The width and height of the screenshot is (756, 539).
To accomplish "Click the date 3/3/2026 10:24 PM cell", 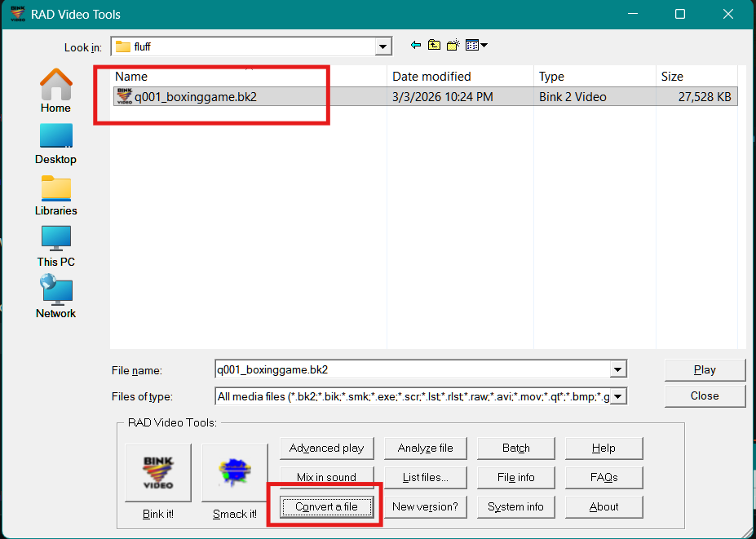I will [x=443, y=97].
